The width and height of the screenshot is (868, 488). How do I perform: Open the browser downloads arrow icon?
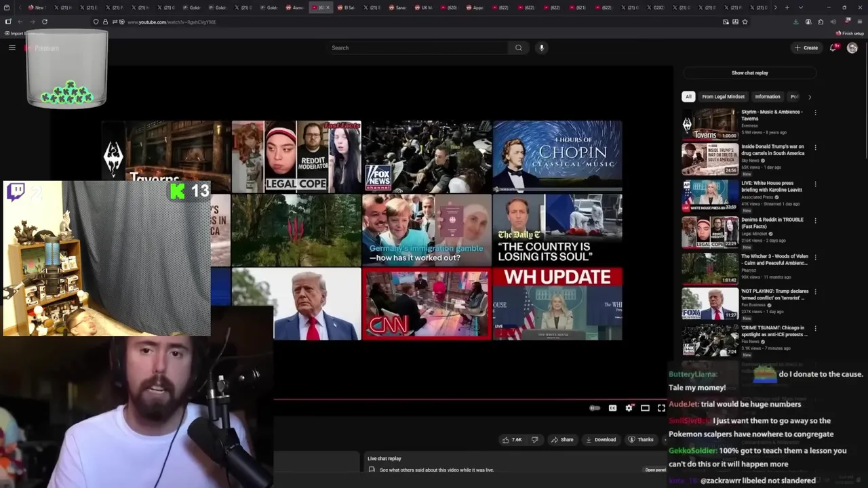pyautogui.click(x=795, y=22)
